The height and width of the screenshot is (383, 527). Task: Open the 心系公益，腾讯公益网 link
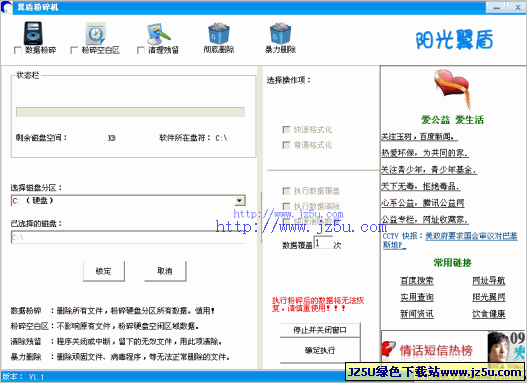(x=423, y=203)
